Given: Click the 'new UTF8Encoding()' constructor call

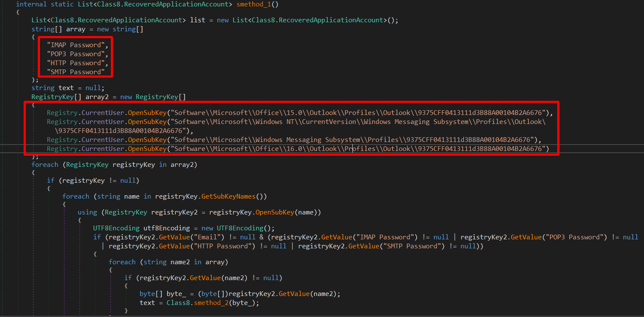Looking at the screenshot, I should click(x=236, y=228).
